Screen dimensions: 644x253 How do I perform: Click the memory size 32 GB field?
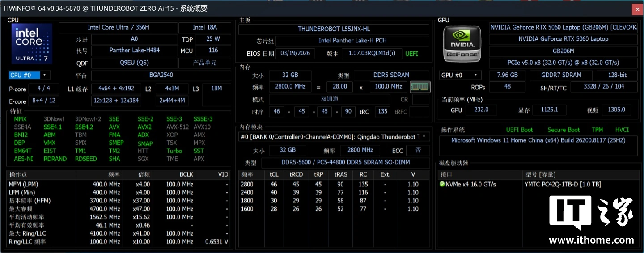[290, 75]
